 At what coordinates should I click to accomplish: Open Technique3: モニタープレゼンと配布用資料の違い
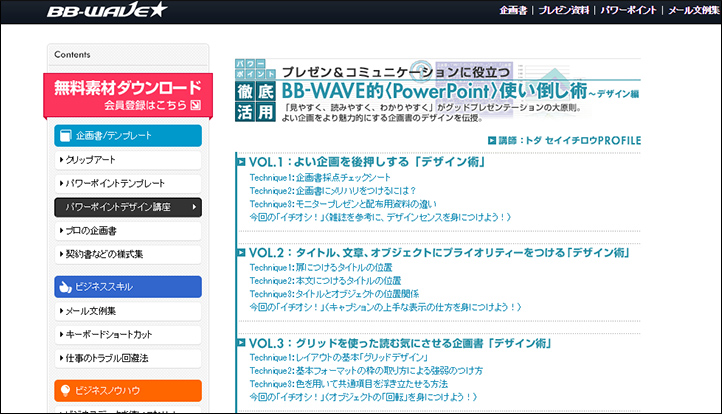pyautogui.click(x=343, y=204)
